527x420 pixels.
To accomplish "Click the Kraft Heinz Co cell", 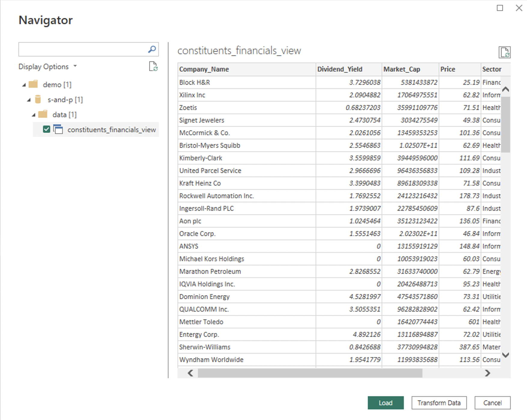I will 247,183.
